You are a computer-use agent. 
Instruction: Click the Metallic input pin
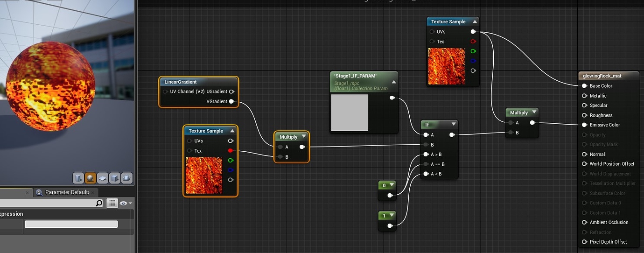(x=585, y=96)
